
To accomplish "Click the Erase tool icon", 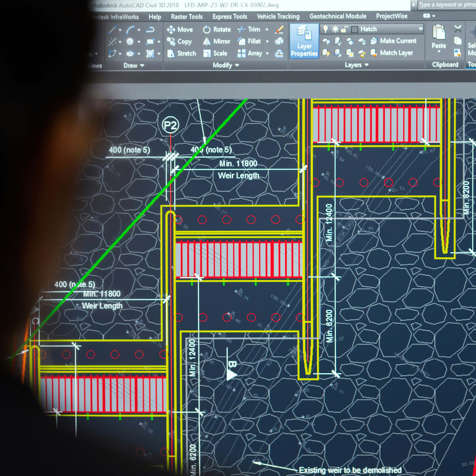I will (x=279, y=29).
